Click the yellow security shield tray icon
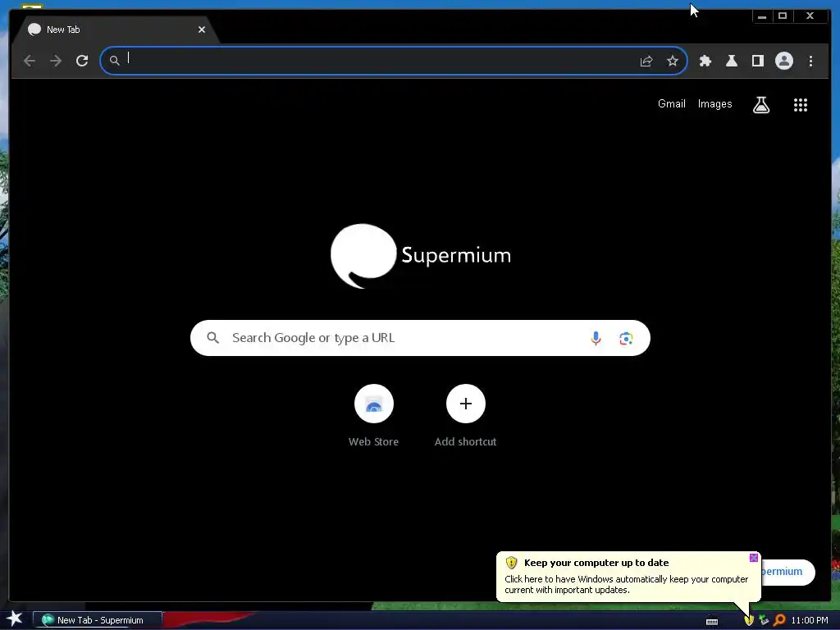 pyautogui.click(x=748, y=620)
